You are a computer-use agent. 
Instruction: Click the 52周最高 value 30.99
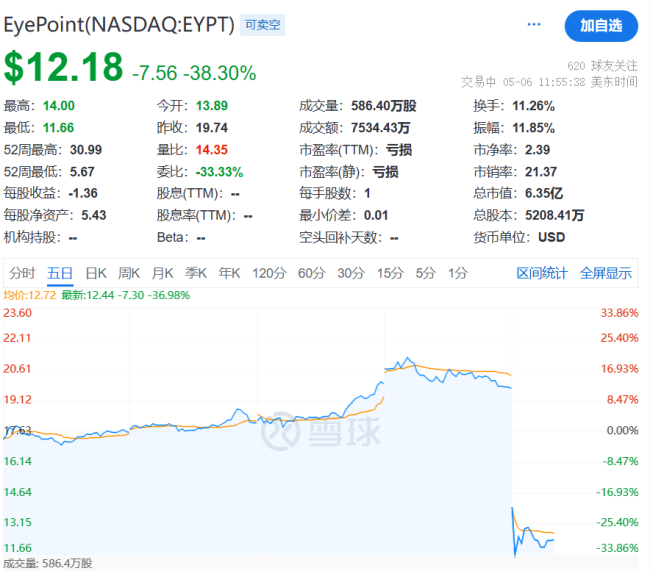pos(86,150)
